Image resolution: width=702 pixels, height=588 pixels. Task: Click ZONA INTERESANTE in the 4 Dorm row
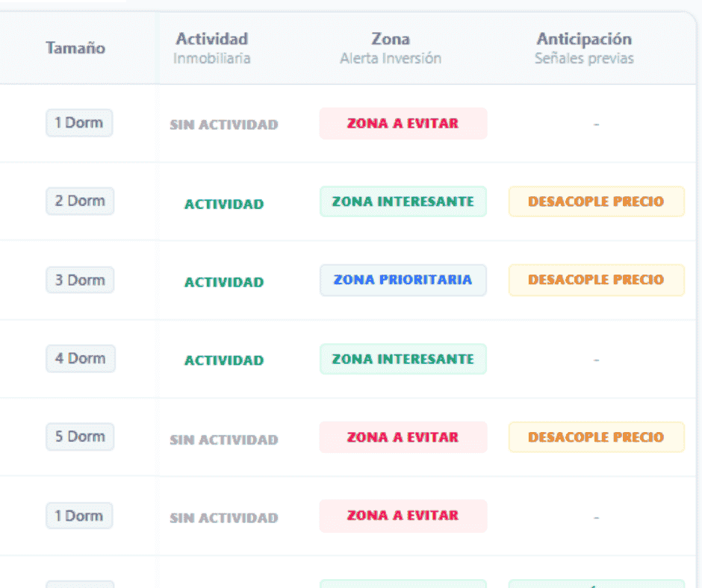click(403, 360)
